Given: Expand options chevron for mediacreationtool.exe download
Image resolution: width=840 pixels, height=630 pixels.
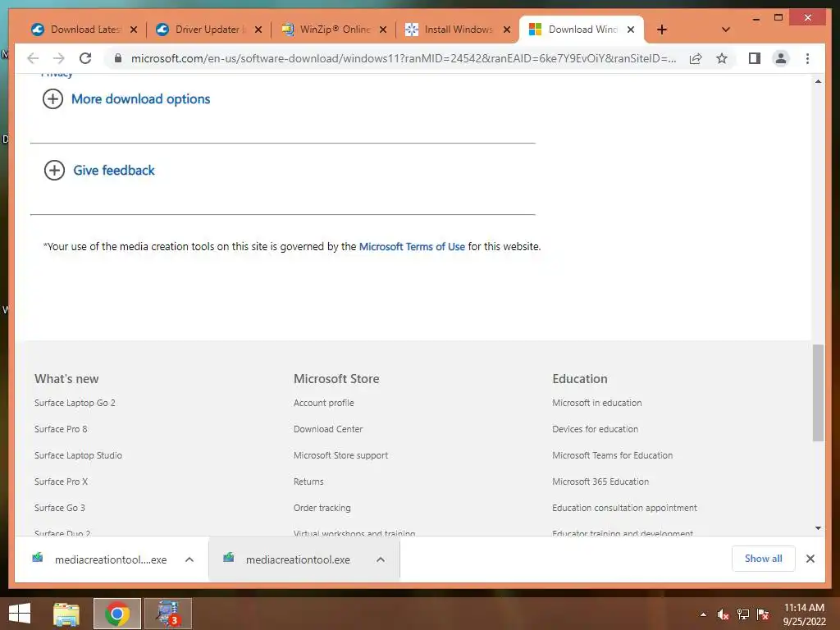Looking at the screenshot, I should click(381, 559).
